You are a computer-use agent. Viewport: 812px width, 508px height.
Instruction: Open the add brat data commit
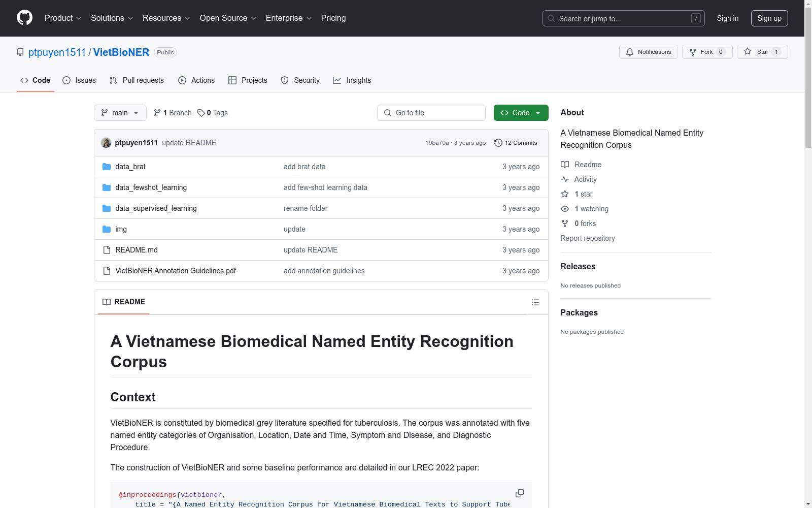(304, 167)
